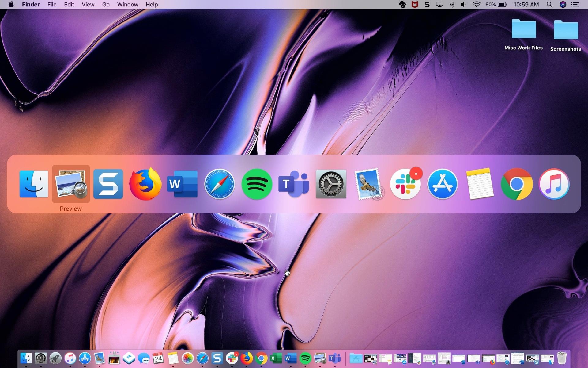Switch to Mail stamp icon in app switcher
The height and width of the screenshot is (368, 588).
coord(368,184)
